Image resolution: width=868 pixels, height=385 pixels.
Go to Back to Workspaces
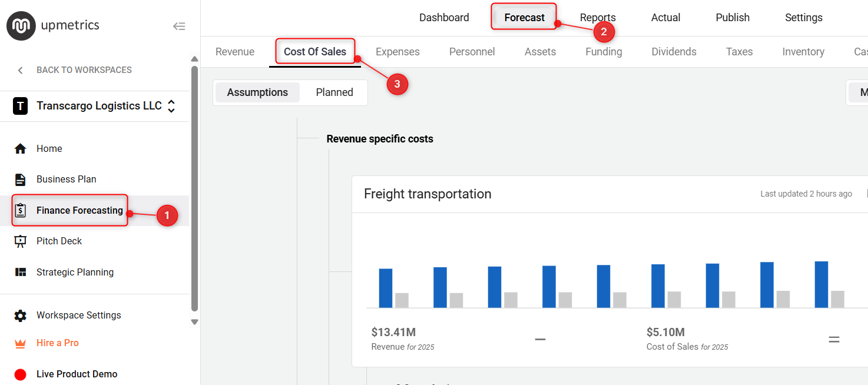coord(84,70)
